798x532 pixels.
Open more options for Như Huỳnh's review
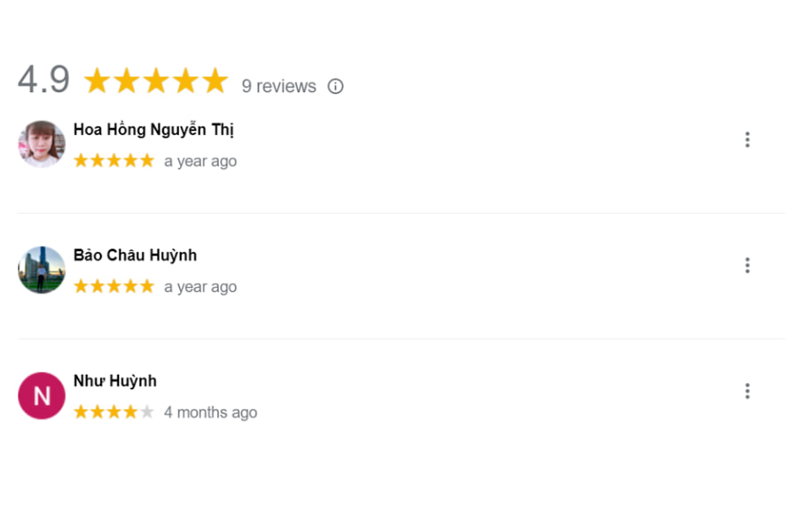tap(747, 391)
